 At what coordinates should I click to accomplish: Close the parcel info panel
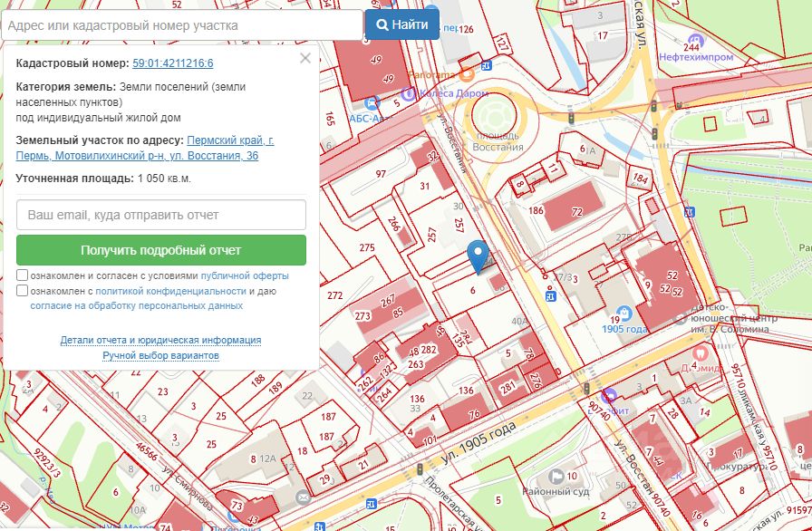[x=305, y=58]
